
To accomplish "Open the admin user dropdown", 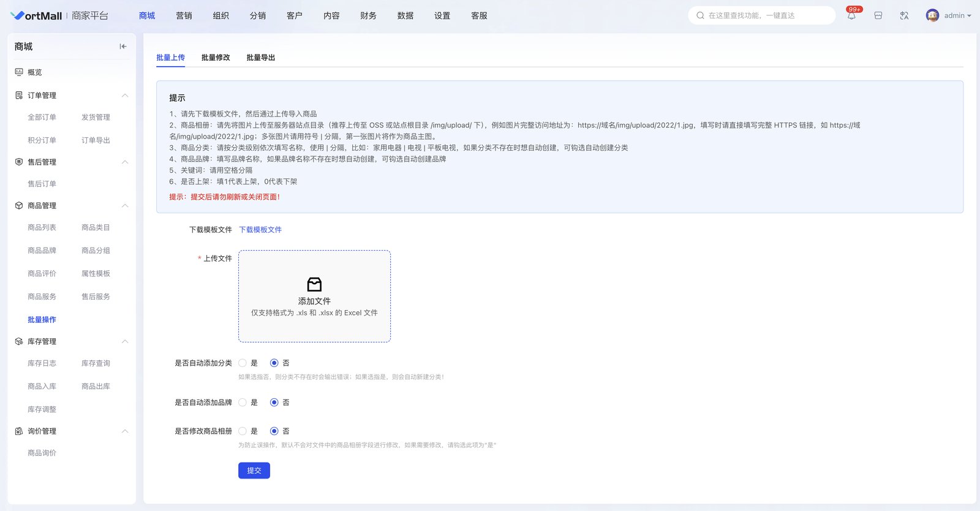I will [957, 16].
